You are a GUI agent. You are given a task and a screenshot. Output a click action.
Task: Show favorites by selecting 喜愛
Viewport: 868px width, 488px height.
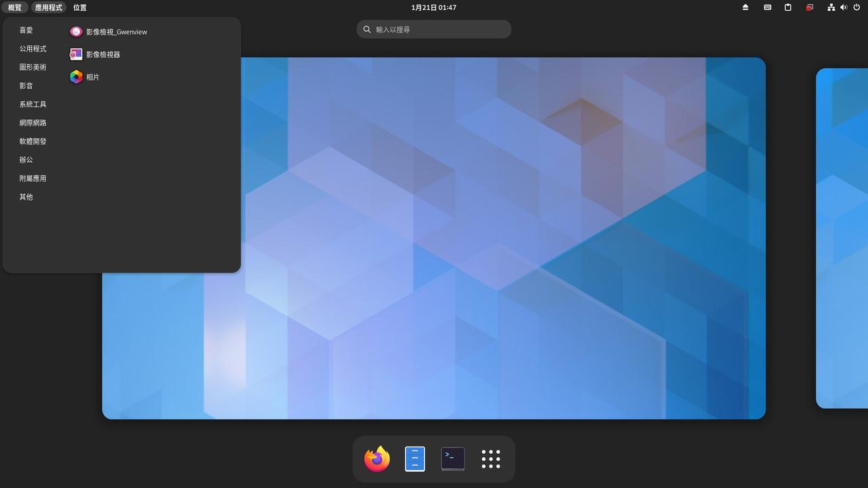(26, 30)
